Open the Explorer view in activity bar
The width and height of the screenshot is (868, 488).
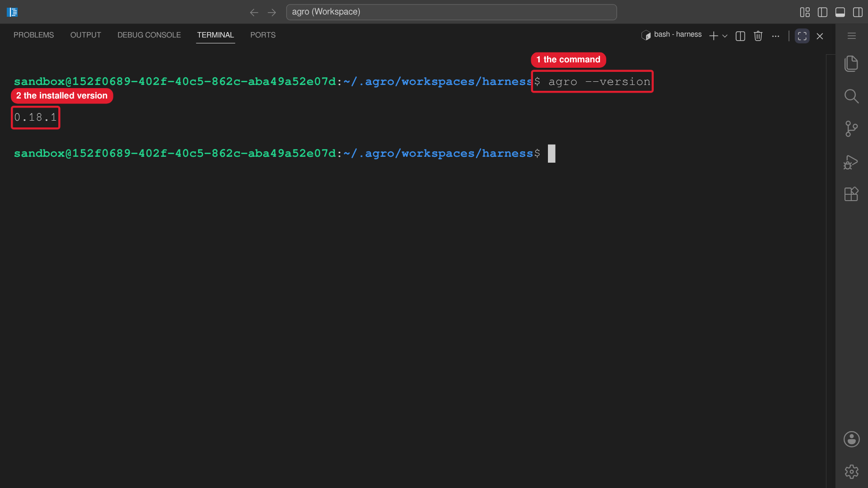(851, 64)
